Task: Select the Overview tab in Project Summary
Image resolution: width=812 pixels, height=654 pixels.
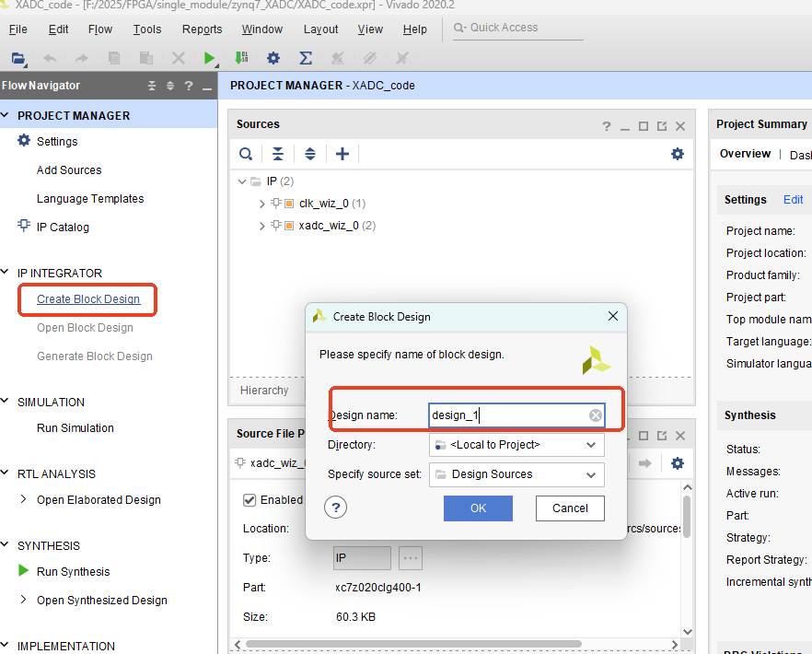Action: [745, 154]
